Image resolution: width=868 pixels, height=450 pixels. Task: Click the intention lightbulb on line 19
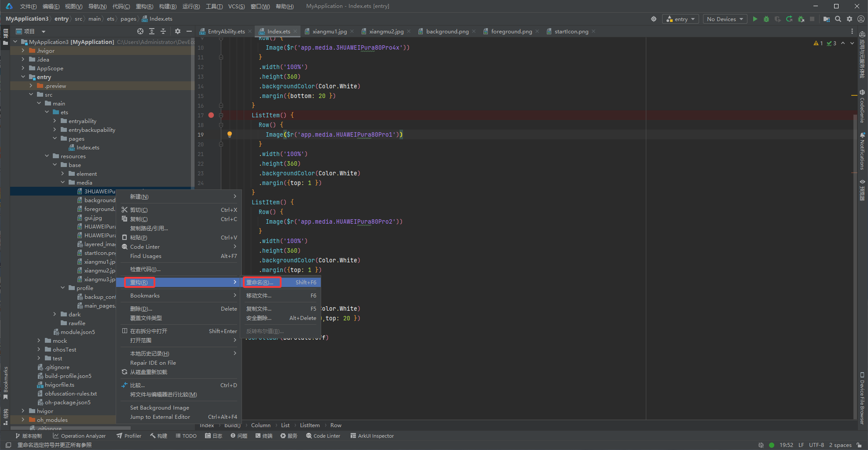tap(229, 134)
